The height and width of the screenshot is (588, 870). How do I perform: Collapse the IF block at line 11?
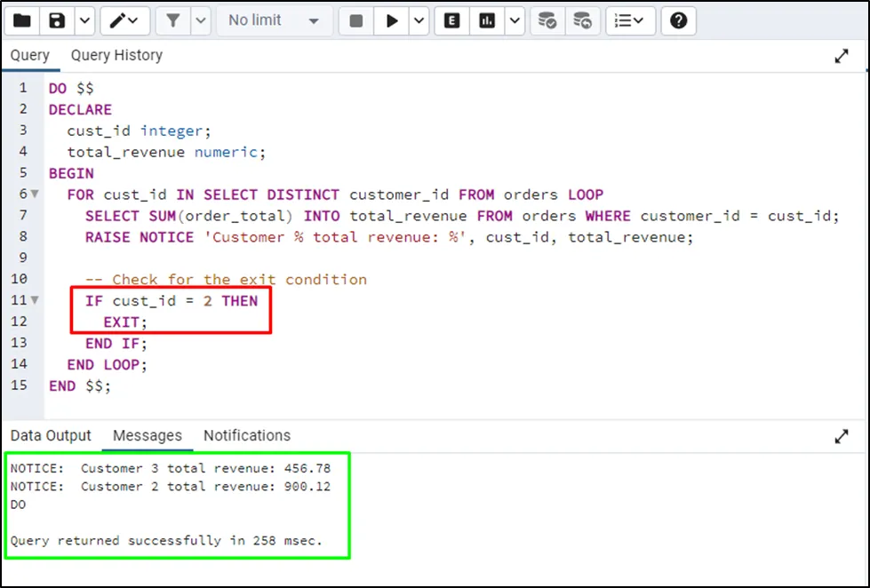[36, 301]
